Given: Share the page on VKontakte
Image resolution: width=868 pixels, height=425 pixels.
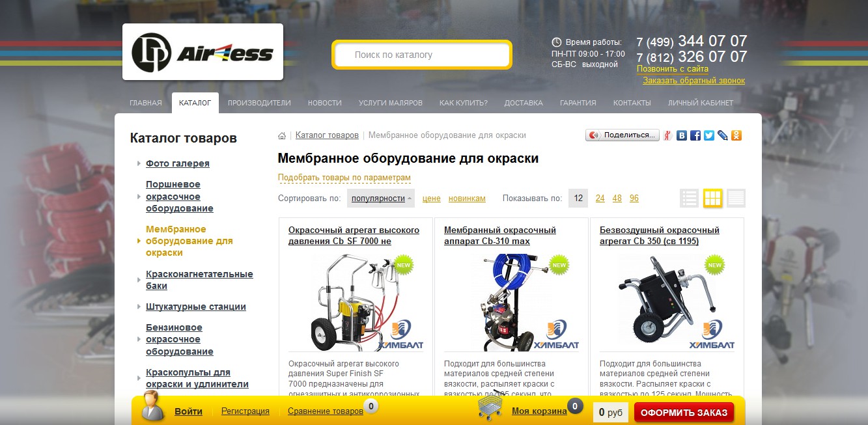Looking at the screenshot, I should [x=682, y=135].
